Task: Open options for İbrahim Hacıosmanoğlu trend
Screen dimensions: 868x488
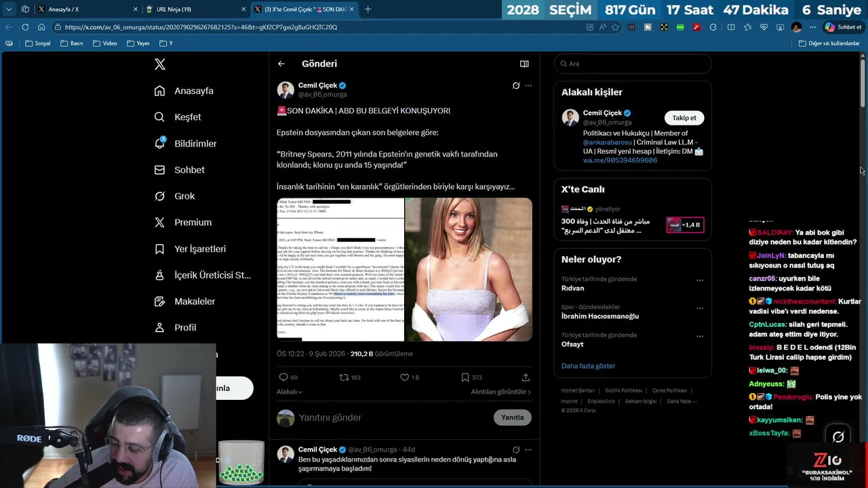Action: point(700,308)
